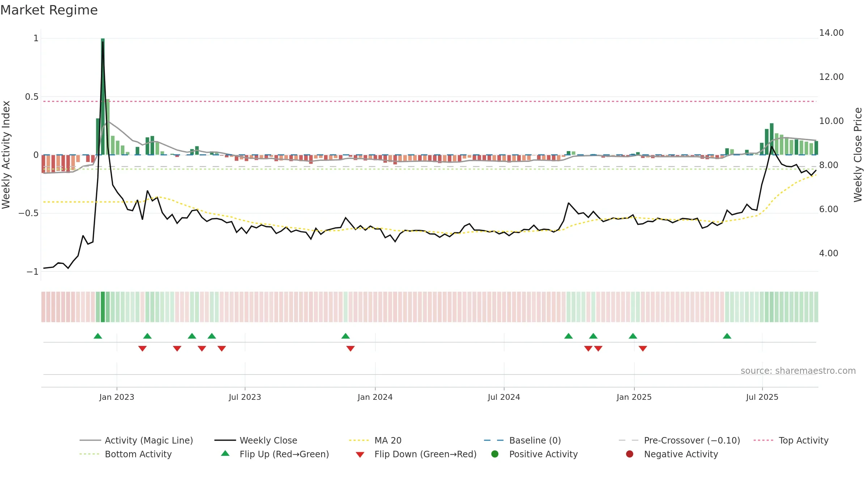Click the Flip Down red triangle legend icon

(360, 455)
